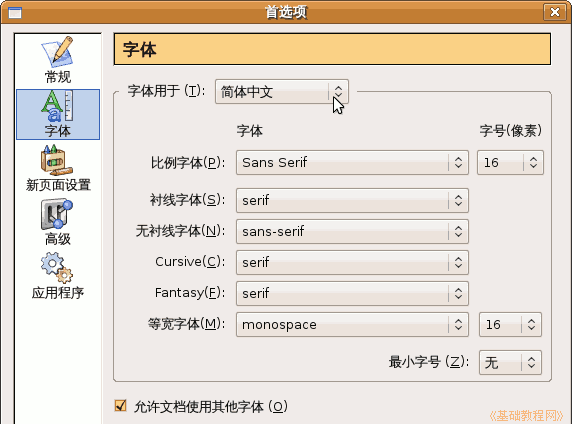Click the window menu icon in title bar
This screenshot has width=572, height=424.
click(15, 12)
